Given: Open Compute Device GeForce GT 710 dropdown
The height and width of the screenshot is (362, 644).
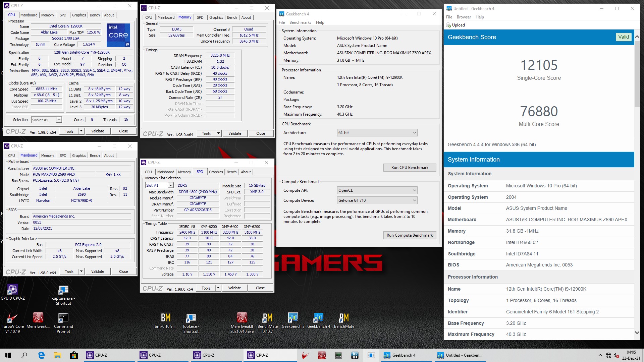Looking at the screenshot, I should (x=377, y=200).
